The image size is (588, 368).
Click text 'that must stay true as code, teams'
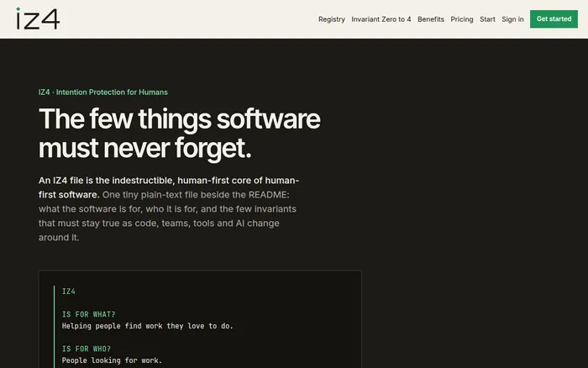[x=114, y=223]
